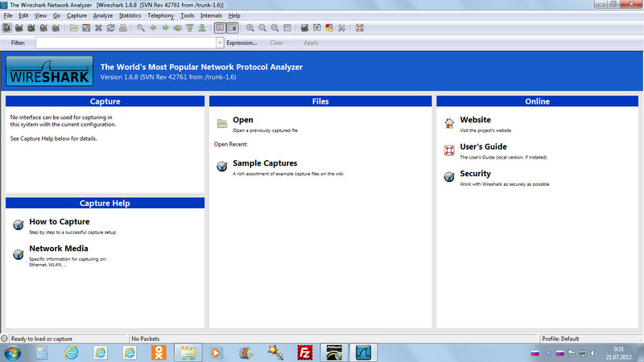Open help via lifebuoy toolbar icon
Screen dimensions: 644x362
pyautogui.click(x=360, y=28)
